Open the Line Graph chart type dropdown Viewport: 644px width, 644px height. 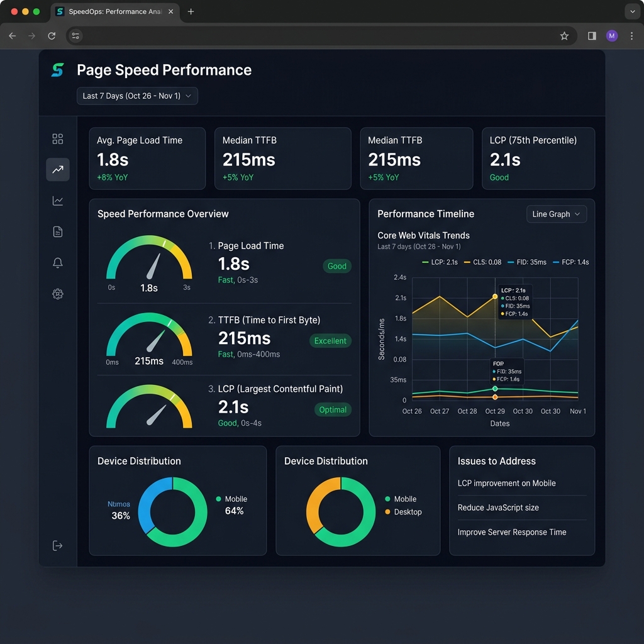[557, 214]
